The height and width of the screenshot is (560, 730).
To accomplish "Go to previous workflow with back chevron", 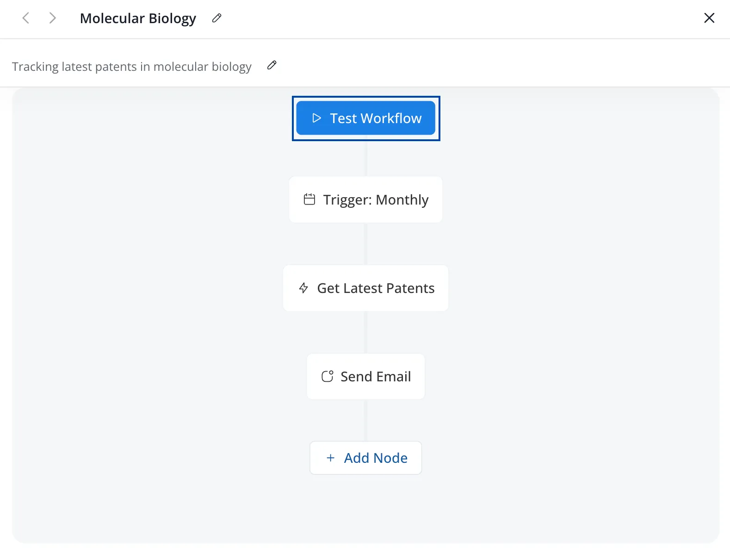I will click(26, 18).
